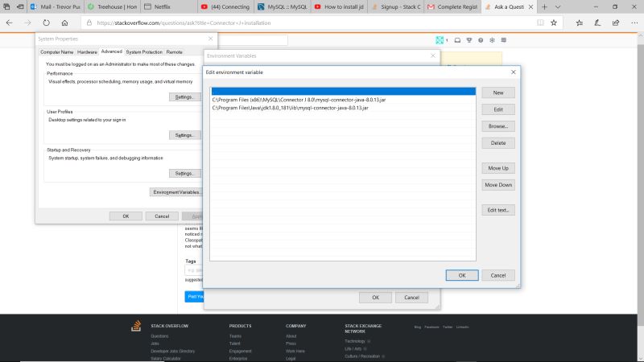Screen dimensions: 644x362
Task: Go to the browser home page
Action: 64,23
